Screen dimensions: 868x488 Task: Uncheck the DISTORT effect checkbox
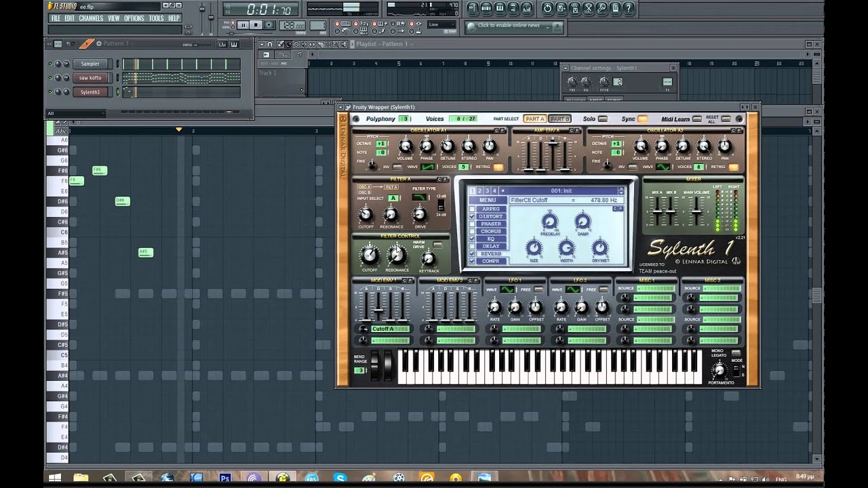pos(472,216)
